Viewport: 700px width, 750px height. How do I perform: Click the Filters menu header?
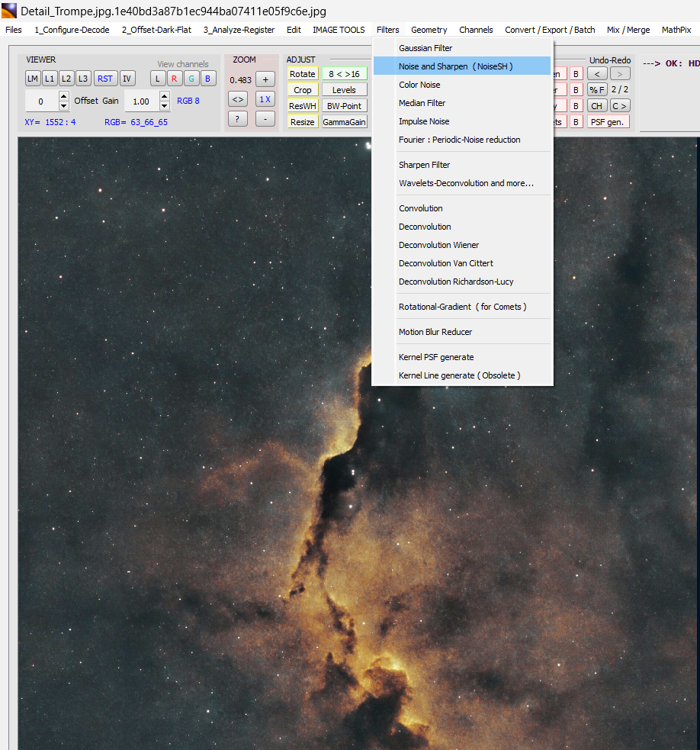click(x=388, y=30)
